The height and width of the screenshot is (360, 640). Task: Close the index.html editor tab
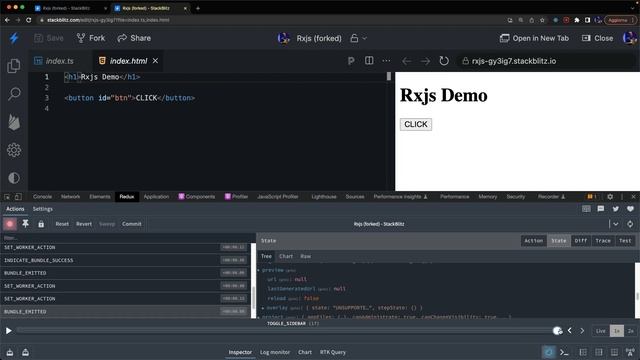[x=156, y=61]
